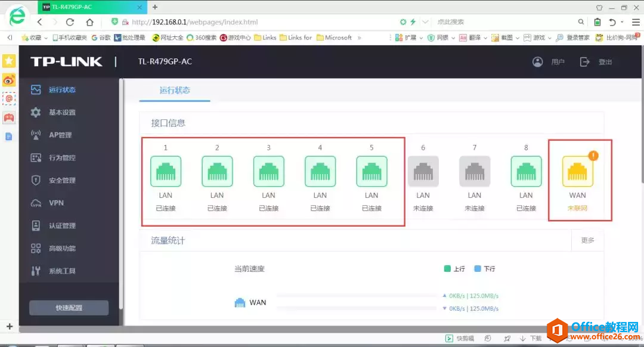Screen dimensions: 644x347
Task: Click LAN port 2 icon
Action: click(217, 172)
